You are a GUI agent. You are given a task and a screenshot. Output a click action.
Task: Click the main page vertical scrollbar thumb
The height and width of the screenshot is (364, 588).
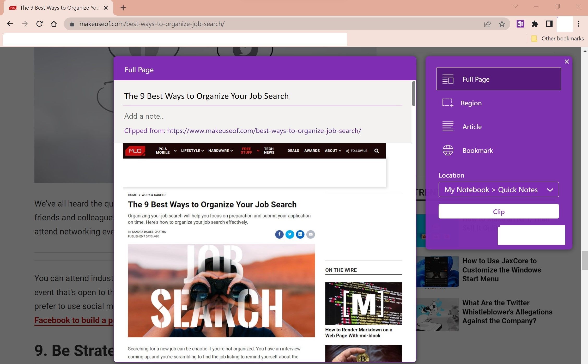tap(585, 260)
